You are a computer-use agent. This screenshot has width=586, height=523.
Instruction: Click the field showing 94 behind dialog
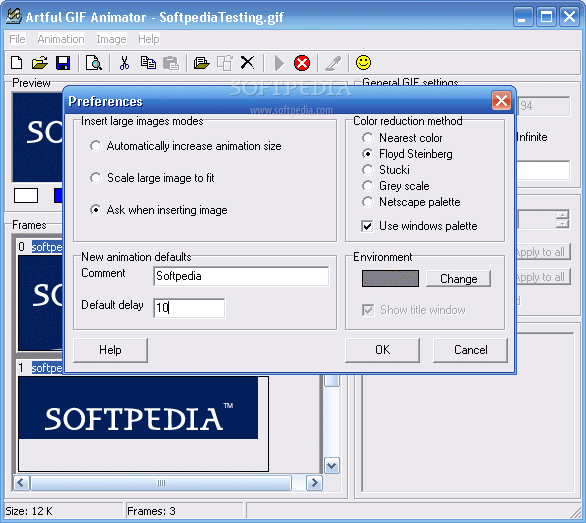click(544, 106)
